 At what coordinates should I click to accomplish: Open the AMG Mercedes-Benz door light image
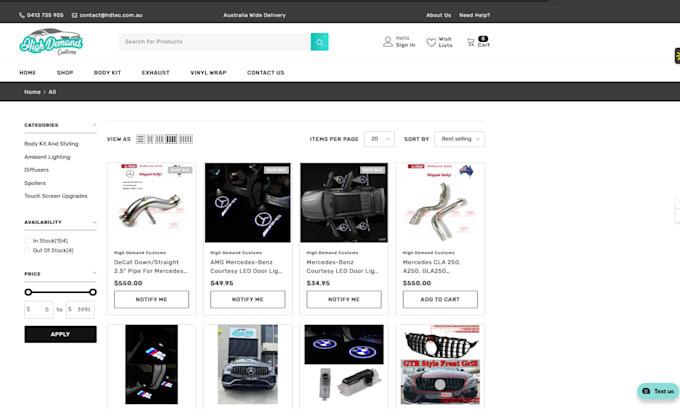[x=248, y=203]
